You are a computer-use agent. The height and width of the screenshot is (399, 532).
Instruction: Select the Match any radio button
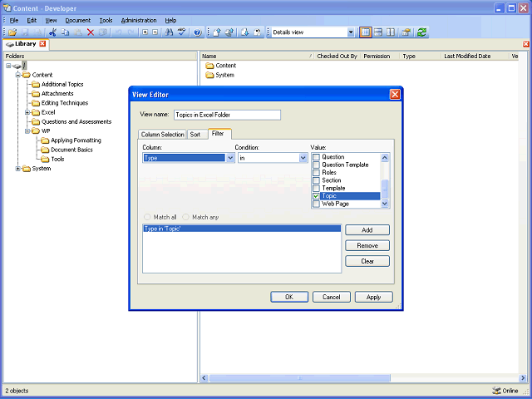(x=186, y=217)
